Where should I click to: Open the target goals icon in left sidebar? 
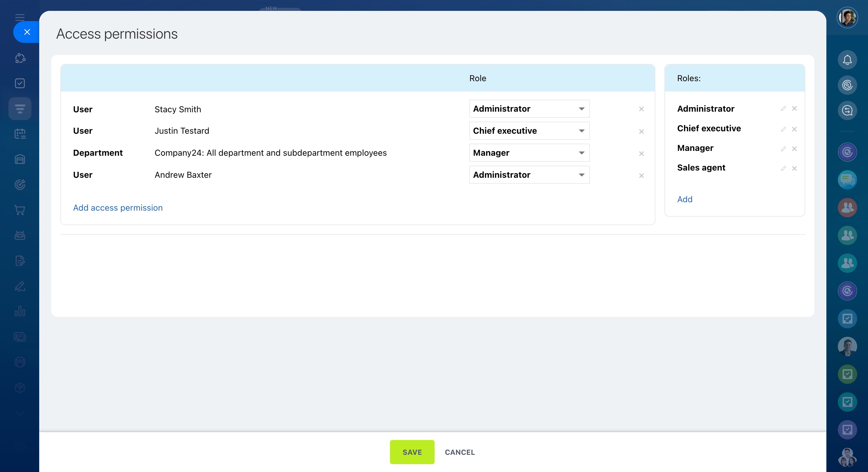[20, 184]
